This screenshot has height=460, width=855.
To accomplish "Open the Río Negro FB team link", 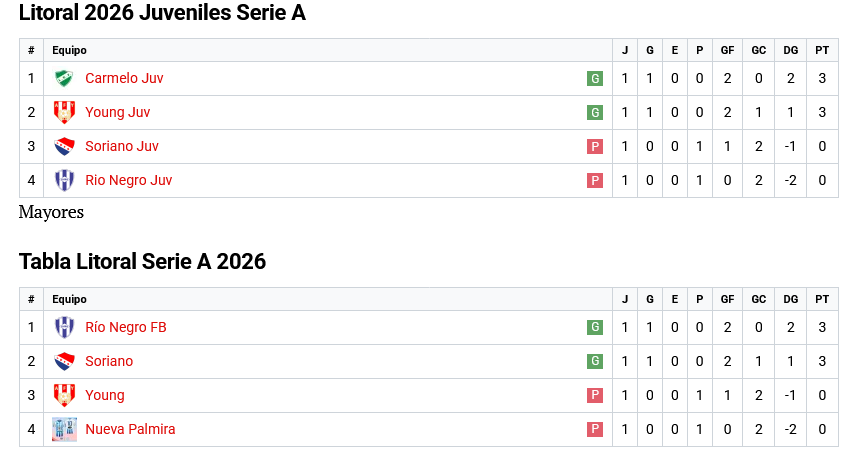I will click(x=125, y=327).
